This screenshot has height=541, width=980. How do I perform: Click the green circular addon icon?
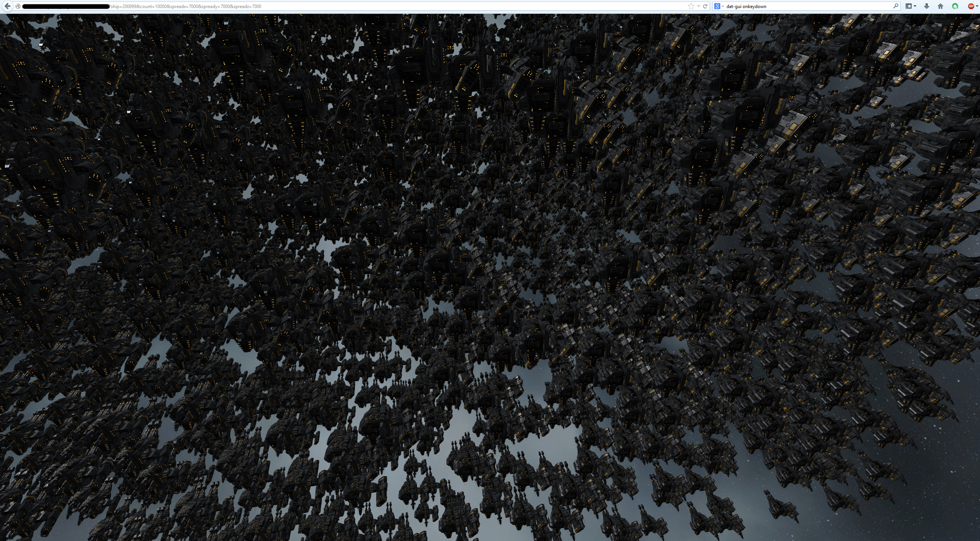[955, 6]
